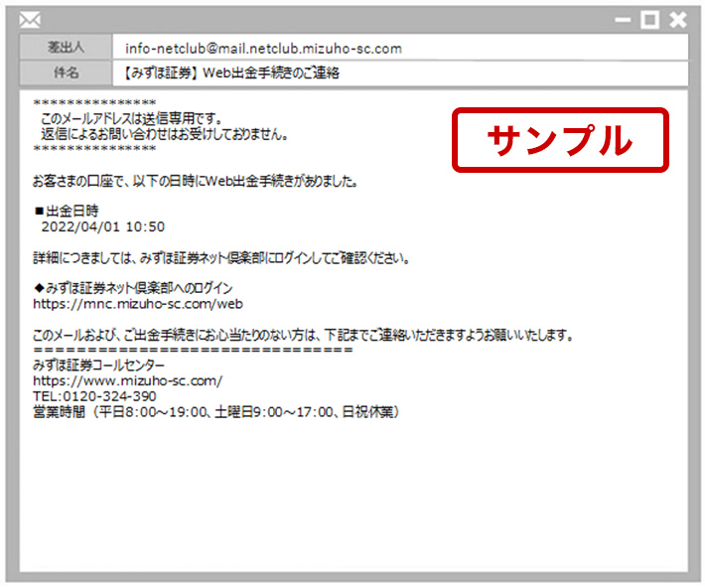Click the withdrawal date 2022/04/01 10:50
Screen dimensions: 705x588
[x=103, y=226]
